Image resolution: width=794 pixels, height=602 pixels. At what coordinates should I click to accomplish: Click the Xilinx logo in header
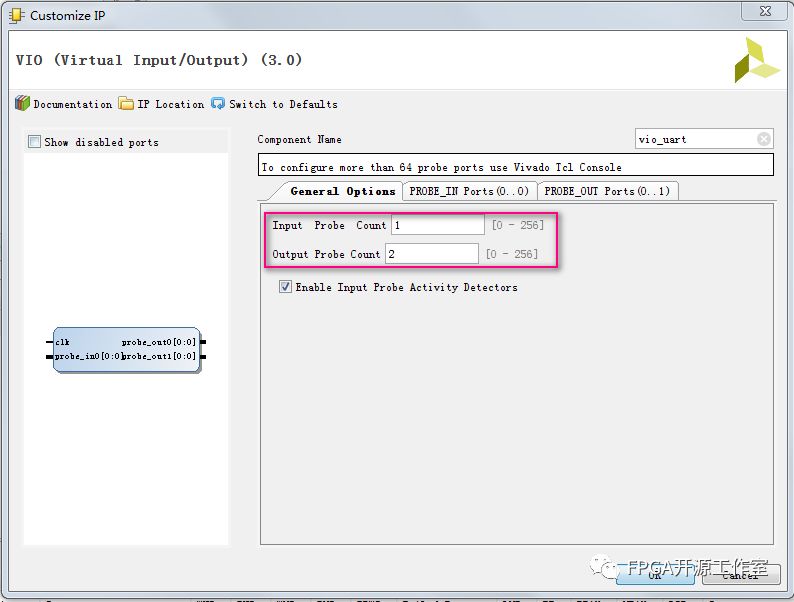pyautogui.click(x=755, y=61)
